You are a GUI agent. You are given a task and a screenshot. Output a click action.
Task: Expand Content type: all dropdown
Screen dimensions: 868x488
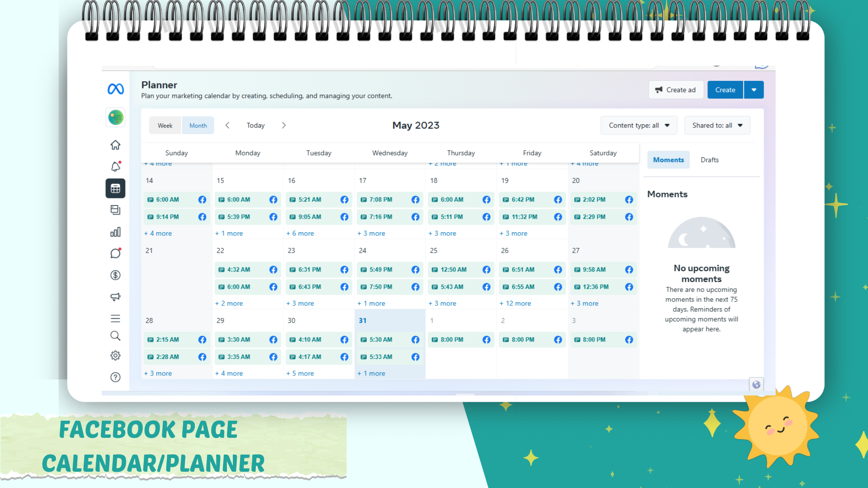click(638, 126)
